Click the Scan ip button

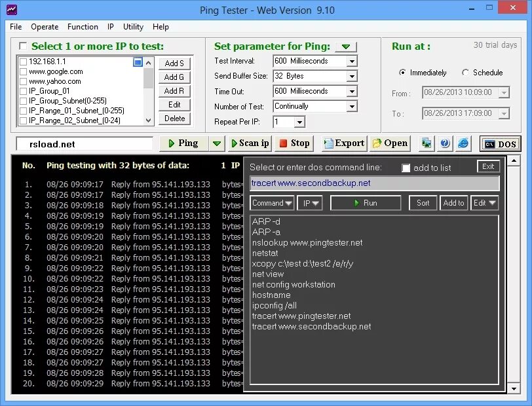[250, 143]
